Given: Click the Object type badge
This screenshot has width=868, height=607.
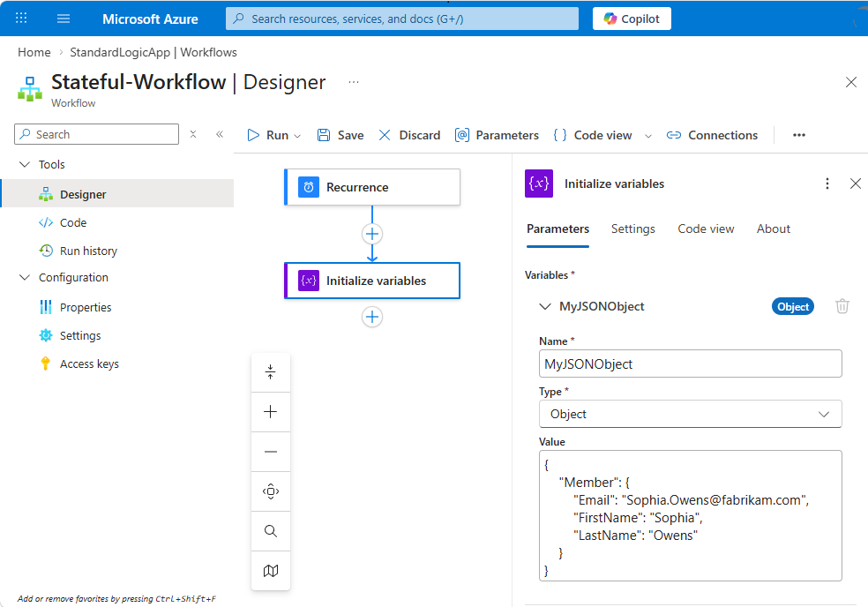Looking at the screenshot, I should [793, 306].
